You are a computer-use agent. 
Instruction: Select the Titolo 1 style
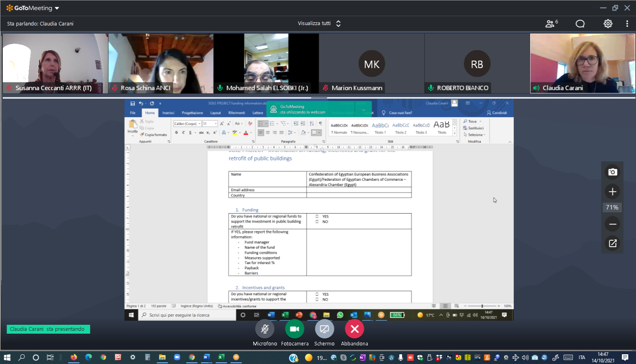pyautogui.click(x=380, y=128)
